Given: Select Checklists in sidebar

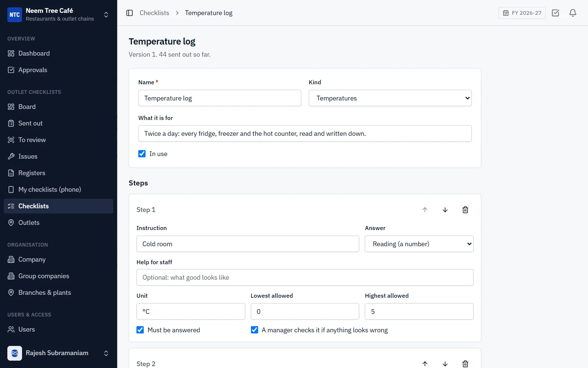Looking at the screenshot, I should tap(58, 206).
